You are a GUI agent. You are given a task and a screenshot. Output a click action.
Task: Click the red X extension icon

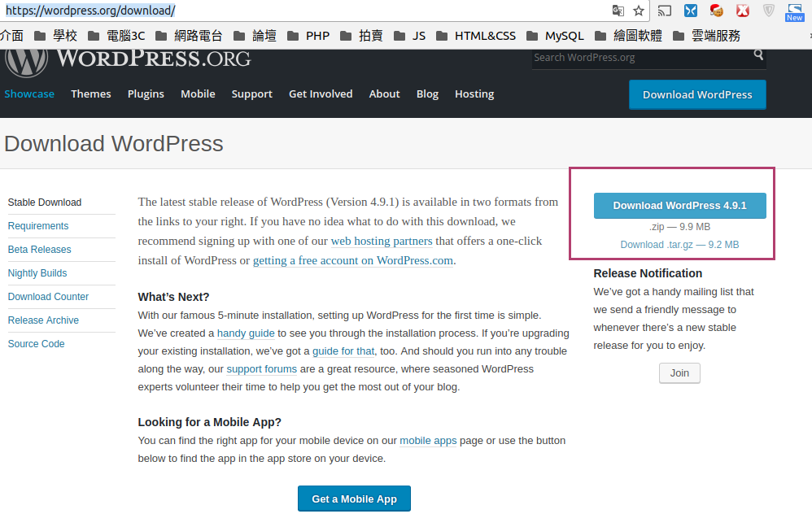[743, 11]
